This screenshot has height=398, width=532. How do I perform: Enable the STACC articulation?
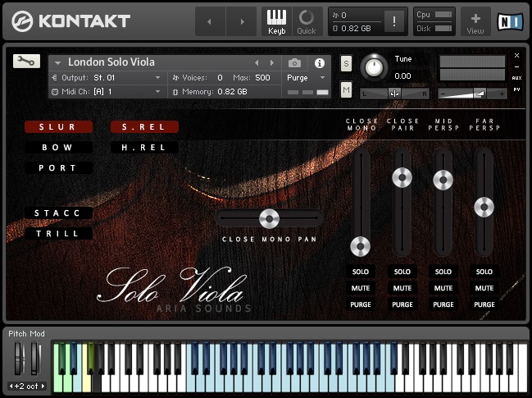58,213
